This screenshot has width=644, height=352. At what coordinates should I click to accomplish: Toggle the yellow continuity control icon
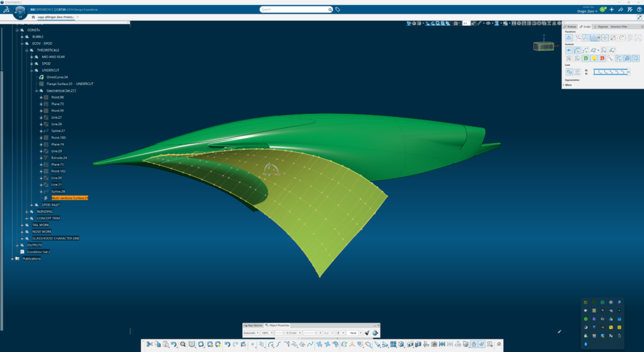point(594,58)
